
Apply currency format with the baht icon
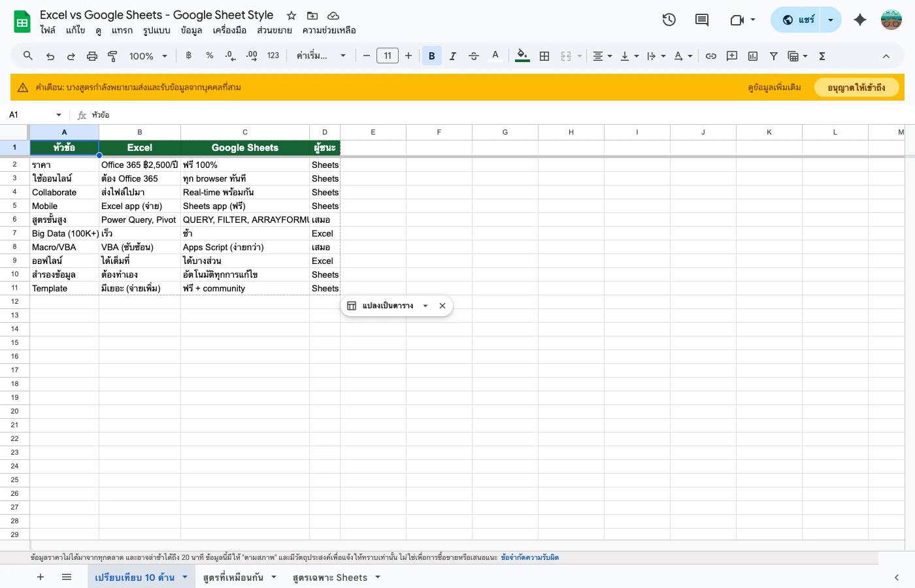[x=189, y=56]
